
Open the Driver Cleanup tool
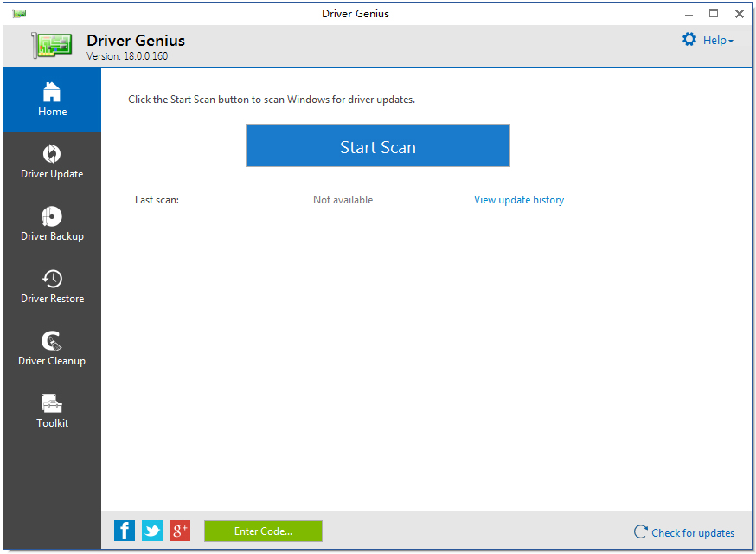click(52, 348)
